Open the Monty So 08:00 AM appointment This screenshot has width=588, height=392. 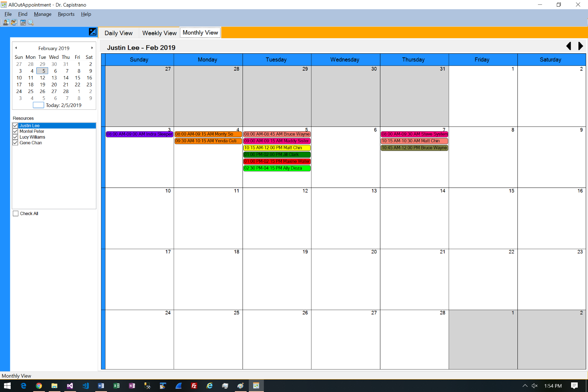click(x=208, y=134)
